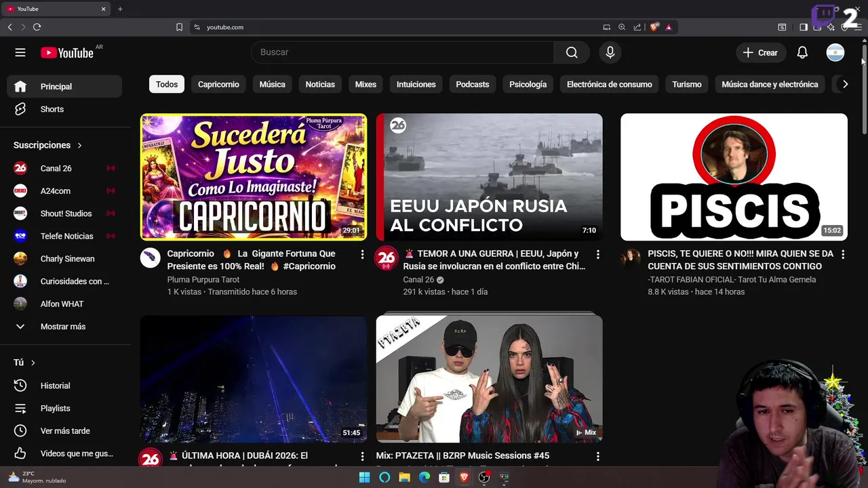
Task: Expand the Suscripciones section
Action: (x=47, y=145)
